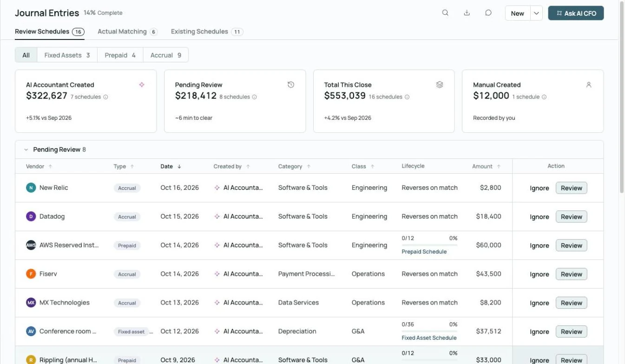625x364 pixels.
Task: Click the Datadog vendor avatar
Action: (x=31, y=217)
